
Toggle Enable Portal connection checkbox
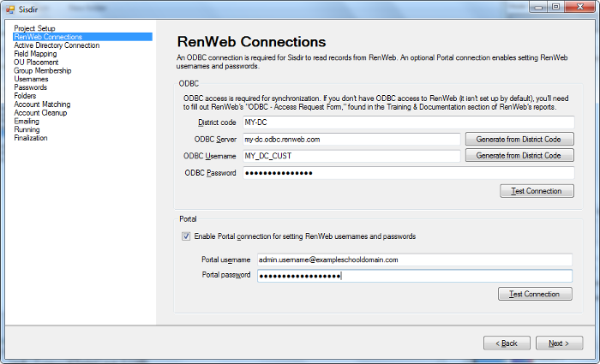pyautogui.click(x=186, y=236)
